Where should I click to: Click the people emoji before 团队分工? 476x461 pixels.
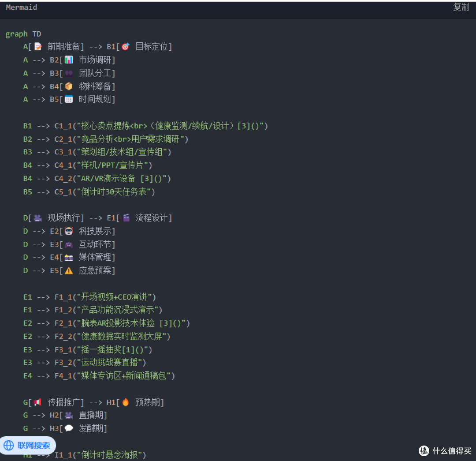click(69, 73)
